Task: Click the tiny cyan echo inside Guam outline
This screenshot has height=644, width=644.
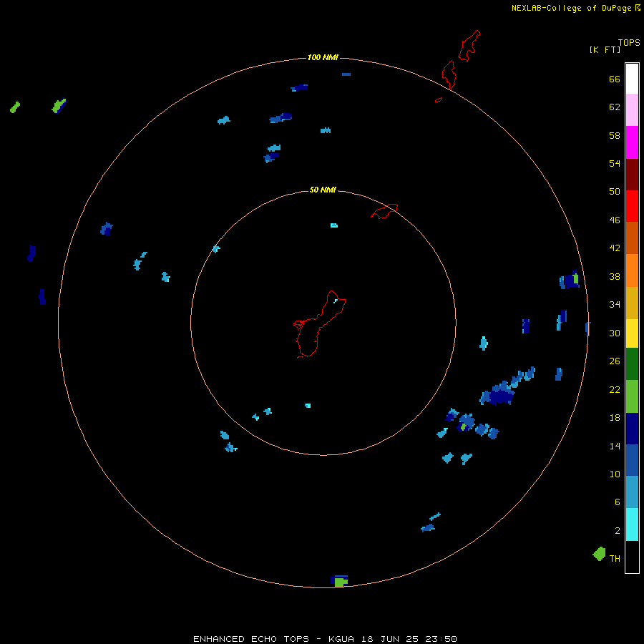Action: click(335, 301)
